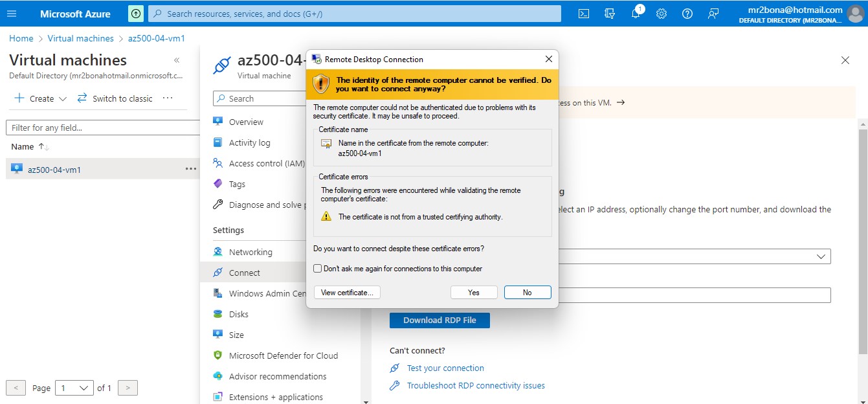
Task: Navigate to Virtual machines breadcrumb link
Action: tap(80, 38)
